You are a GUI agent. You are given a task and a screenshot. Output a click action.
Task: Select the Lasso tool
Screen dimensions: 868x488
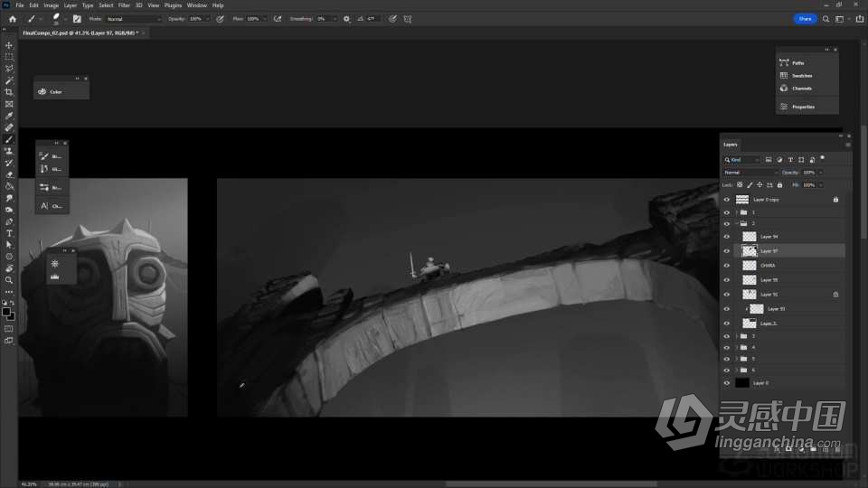tap(9, 69)
